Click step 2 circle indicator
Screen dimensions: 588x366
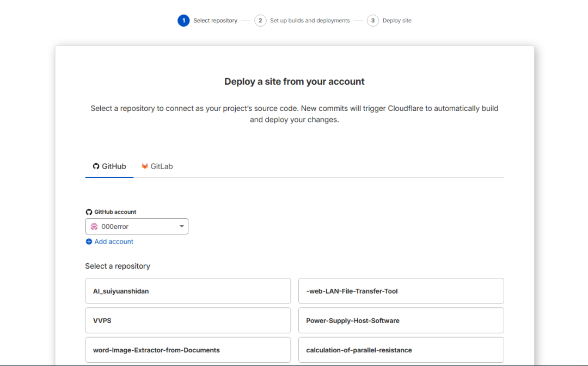click(260, 21)
